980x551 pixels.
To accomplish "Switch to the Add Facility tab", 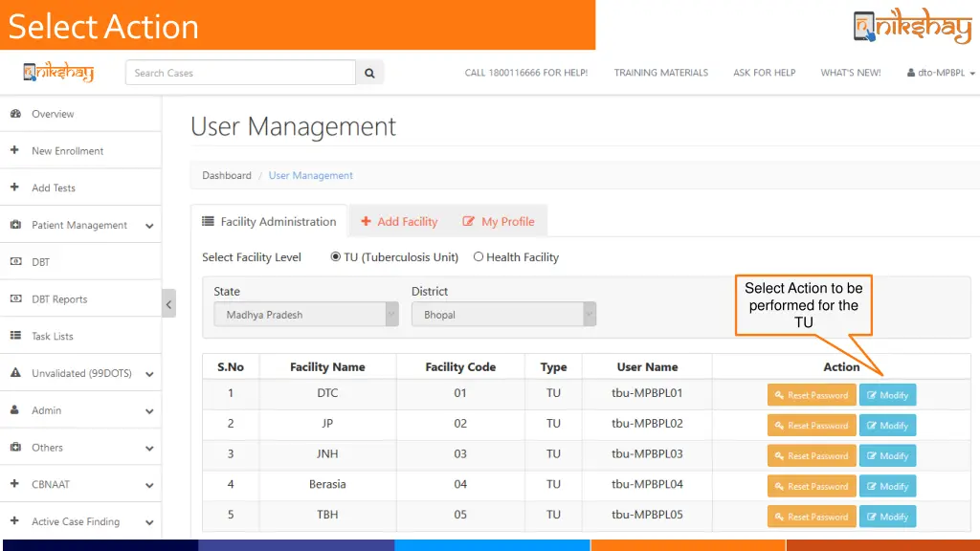I will (x=399, y=221).
